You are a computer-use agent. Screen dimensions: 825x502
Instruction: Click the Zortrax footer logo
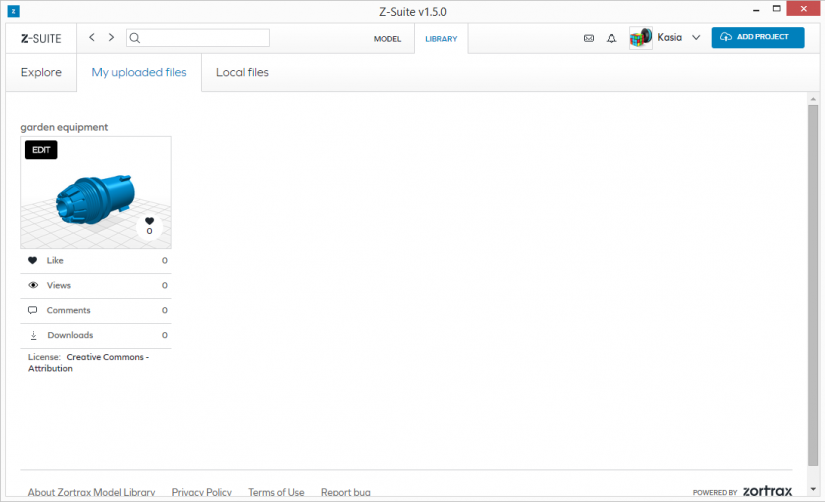point(767,491)
